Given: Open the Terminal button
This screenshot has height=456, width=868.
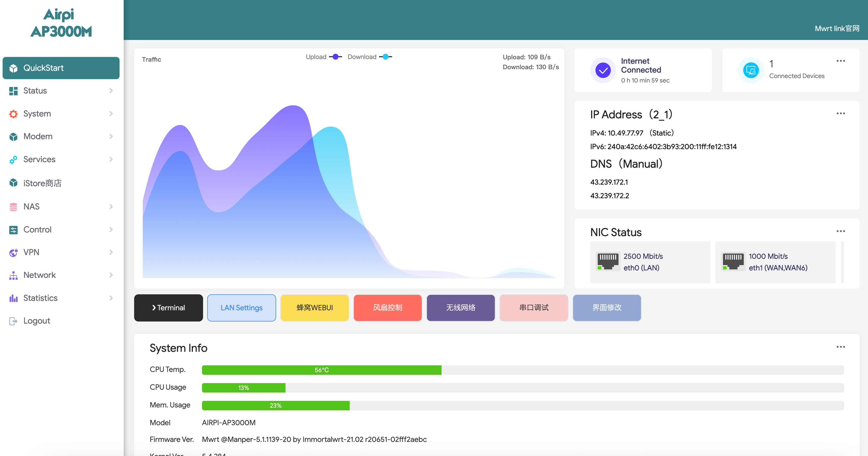Looking at the screenshot, I should tap(168, 308).
